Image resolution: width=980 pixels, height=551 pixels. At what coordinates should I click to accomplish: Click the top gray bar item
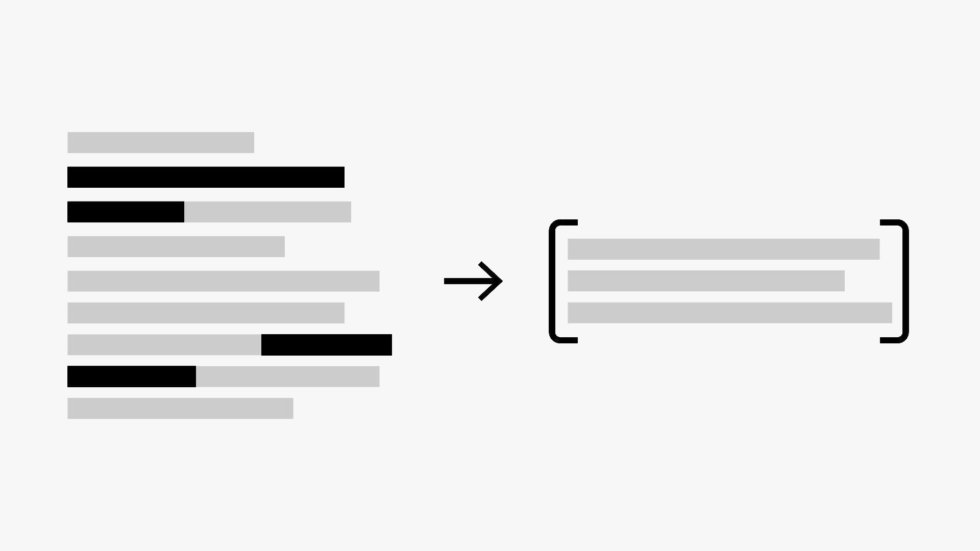click(160, 142)
